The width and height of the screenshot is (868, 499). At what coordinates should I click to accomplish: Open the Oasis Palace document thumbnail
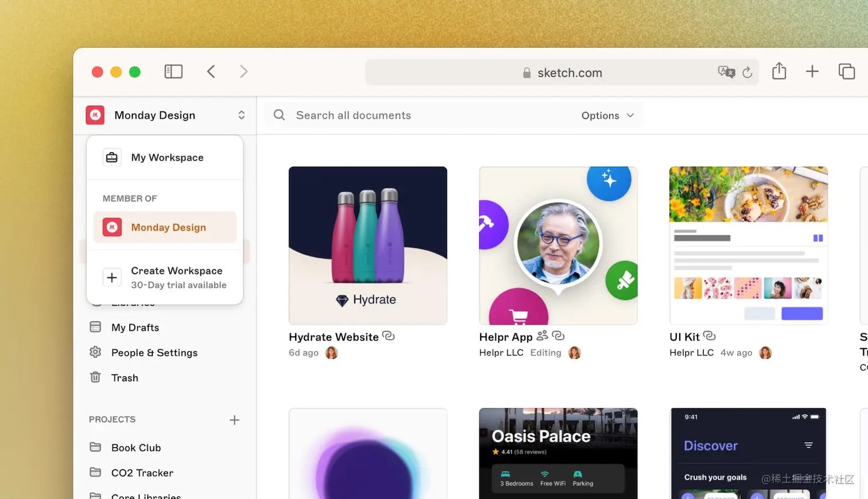click(559, 454)
